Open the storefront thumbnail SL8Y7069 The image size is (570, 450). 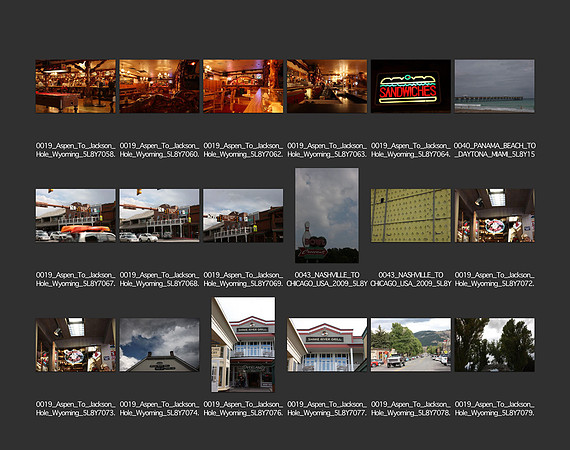click(x=243, y=215)
